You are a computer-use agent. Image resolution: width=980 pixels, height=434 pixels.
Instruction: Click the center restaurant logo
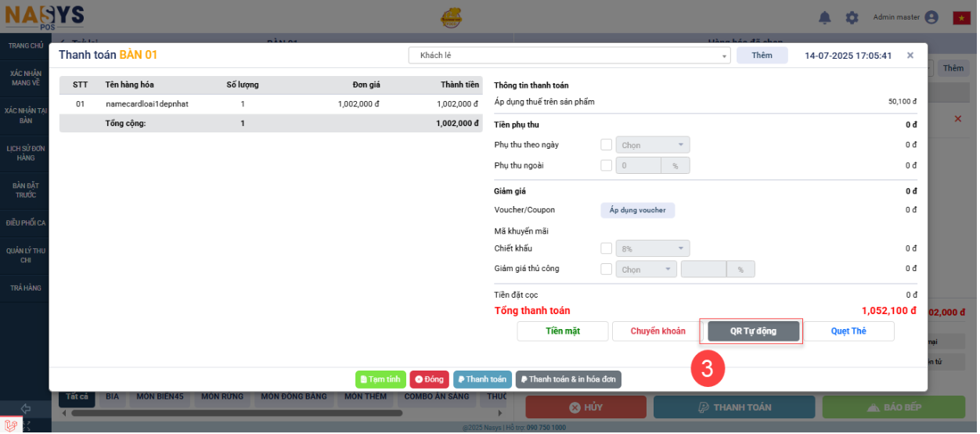450,17
